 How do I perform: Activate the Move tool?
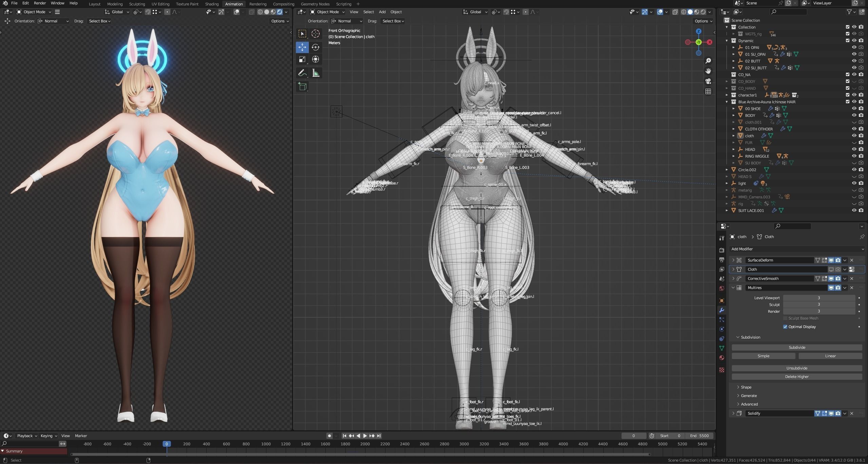pos(302,47)
